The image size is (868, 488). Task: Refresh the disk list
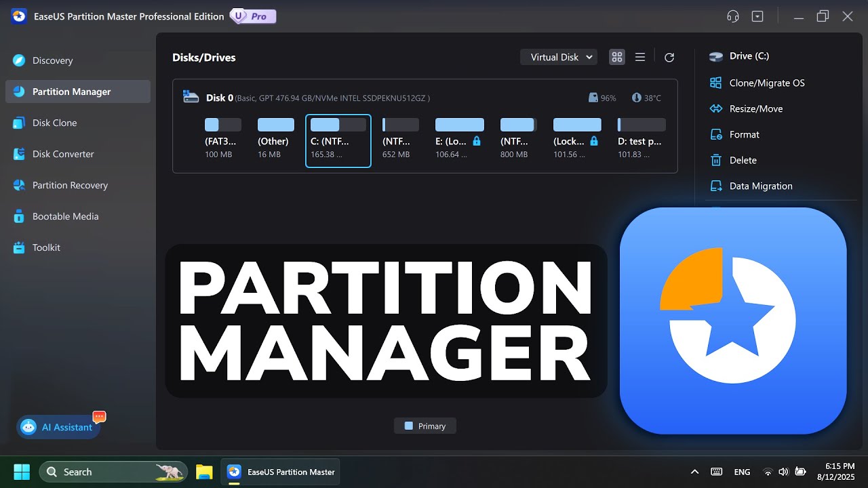tap(669, 58)
